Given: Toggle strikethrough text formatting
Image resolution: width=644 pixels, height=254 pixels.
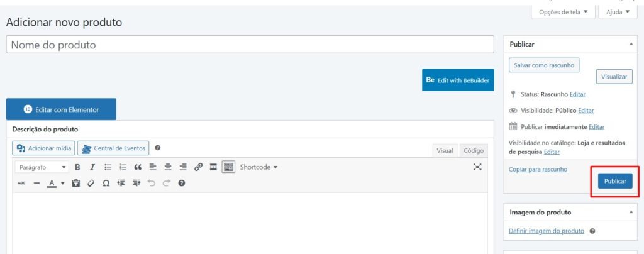Looking at the screenshot, I should (x=21, y=184).
